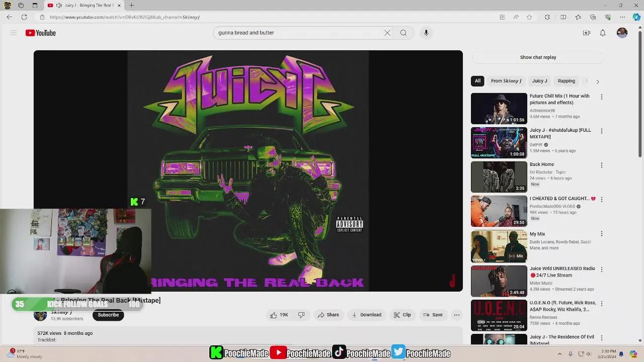Open Future Chill Mix video thumbnail
Image resolution: width=644 pixels, height=362 pixels.
click(x=499, y=109)
